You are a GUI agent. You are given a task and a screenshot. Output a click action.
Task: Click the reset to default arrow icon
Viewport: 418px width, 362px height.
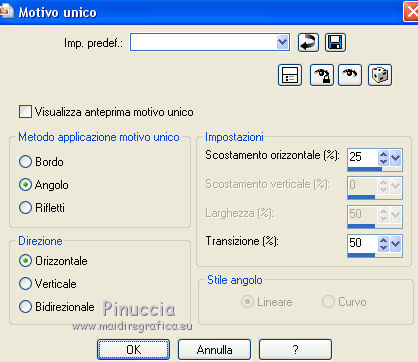tap(308, 42)
